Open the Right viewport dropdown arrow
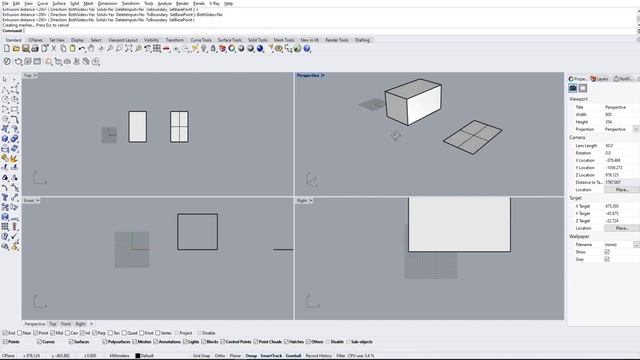 [311, 200]
